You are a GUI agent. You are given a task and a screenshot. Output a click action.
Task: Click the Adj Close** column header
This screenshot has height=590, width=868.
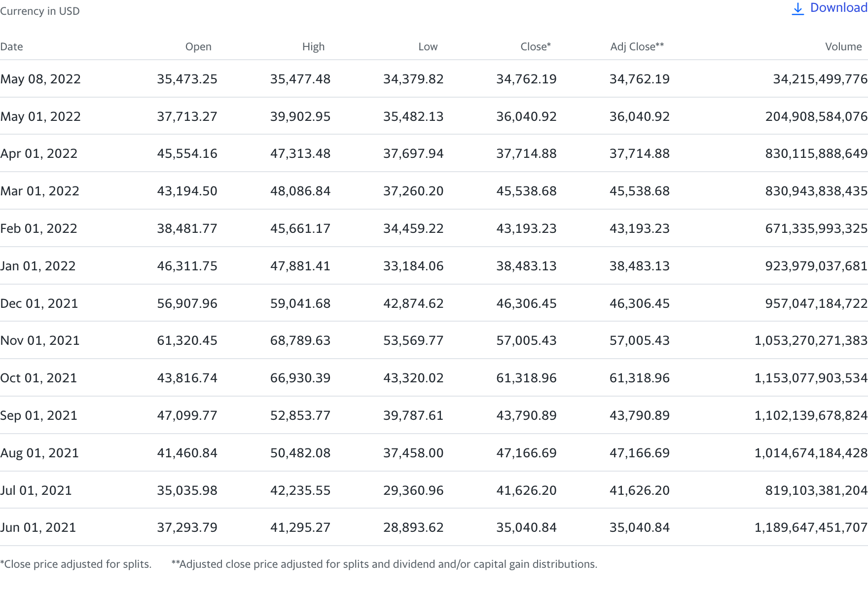coord(637,47)
